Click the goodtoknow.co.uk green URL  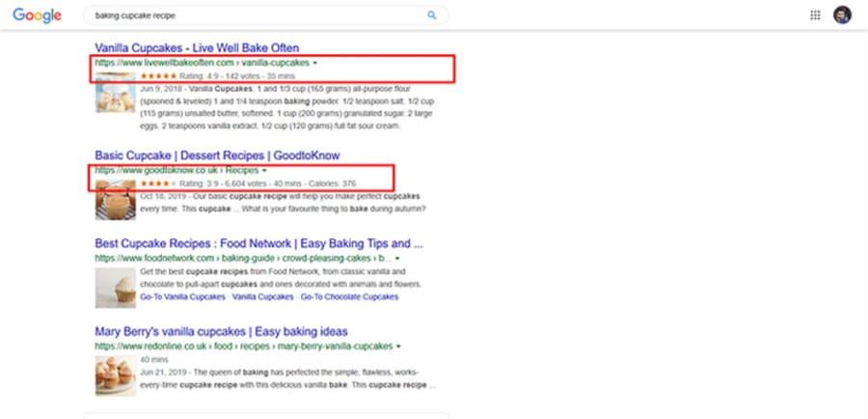tap(176, 171)
